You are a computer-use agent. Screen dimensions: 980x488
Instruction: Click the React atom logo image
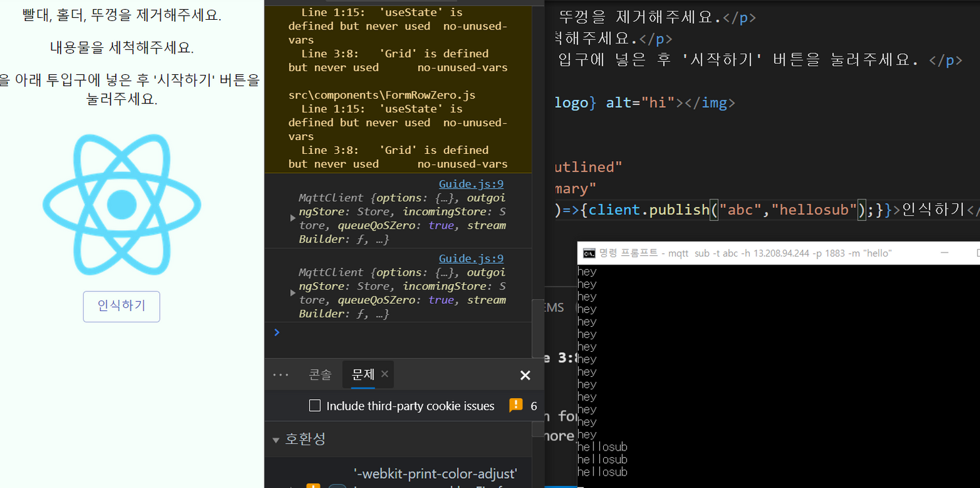click(x=122, y=203)
